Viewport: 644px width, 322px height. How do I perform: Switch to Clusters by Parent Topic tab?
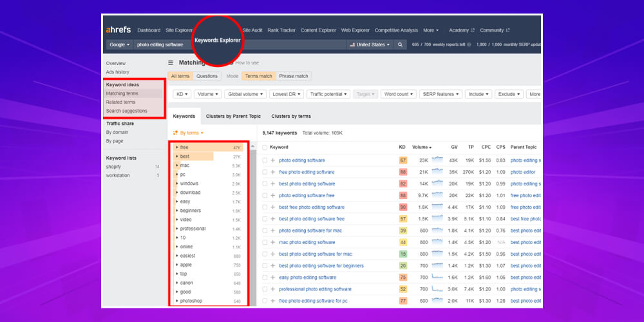click(233, 116)
